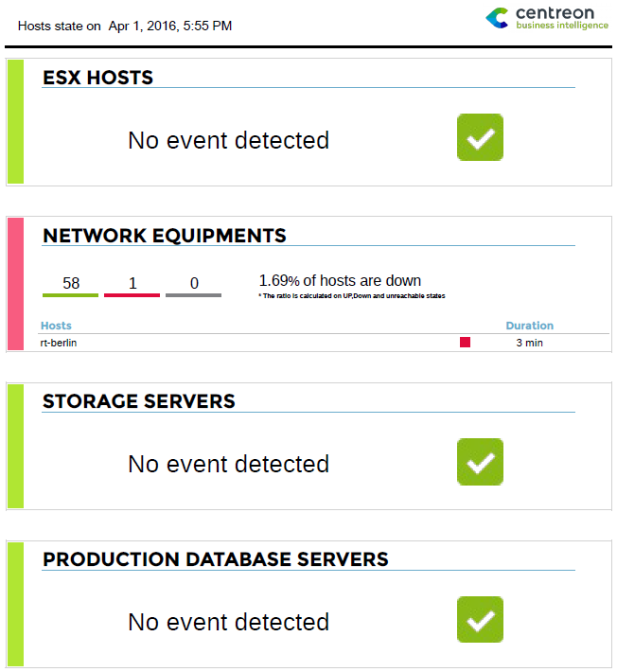Click the 1.69% of hosts are down text
617x672 pixels.
point(340,281)
